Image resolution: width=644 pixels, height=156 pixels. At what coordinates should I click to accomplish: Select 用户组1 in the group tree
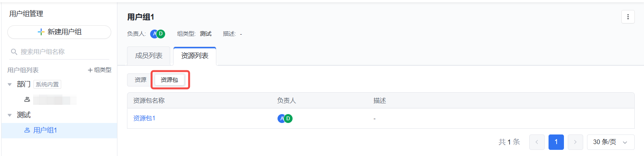(x=45, y=130)
